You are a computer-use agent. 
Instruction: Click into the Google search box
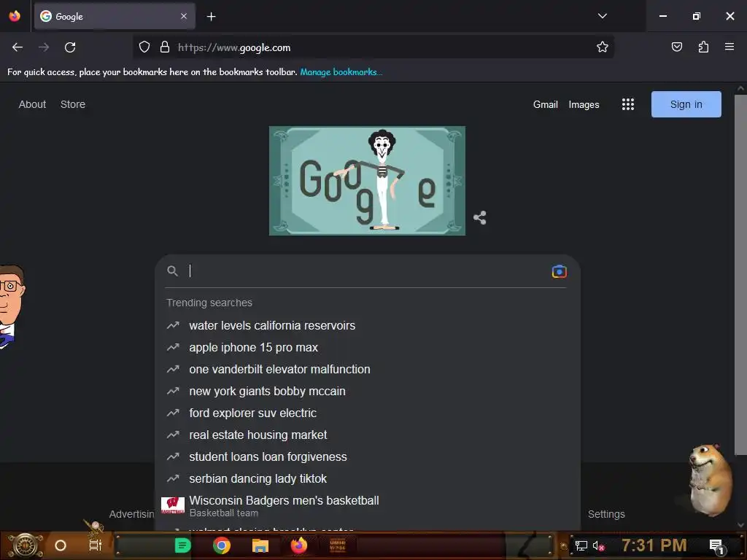click(367, 271)
